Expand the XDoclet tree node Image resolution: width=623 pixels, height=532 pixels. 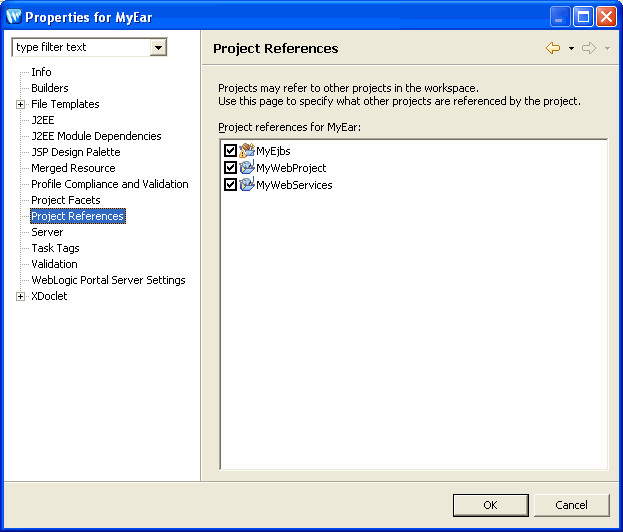tap(20, 296)
